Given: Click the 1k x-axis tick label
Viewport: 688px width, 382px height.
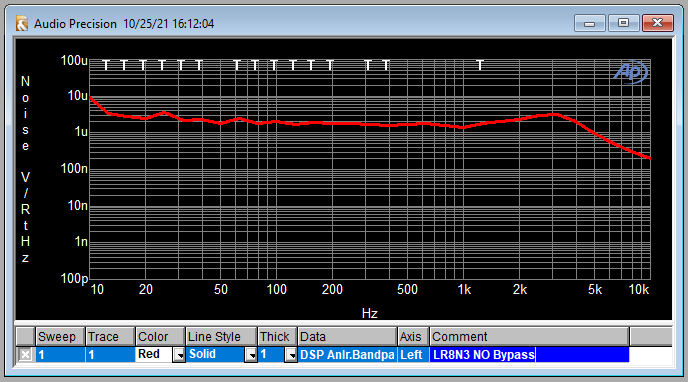Looking at the screenshot, I should click(464, 289).
